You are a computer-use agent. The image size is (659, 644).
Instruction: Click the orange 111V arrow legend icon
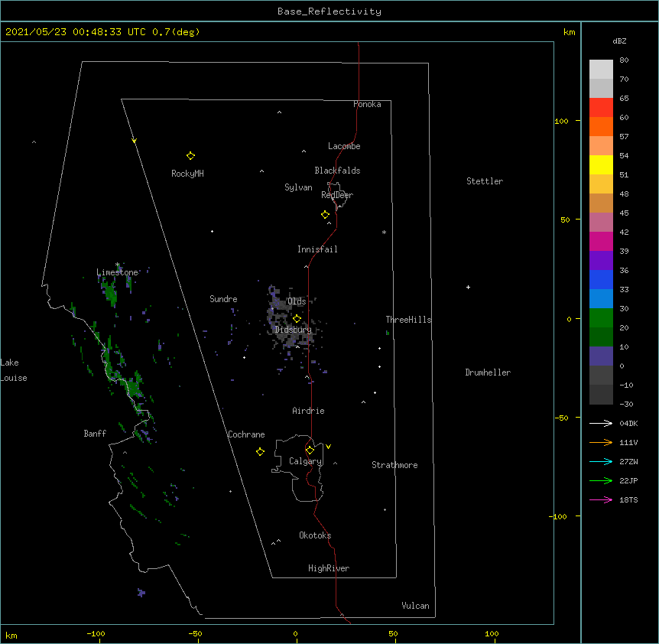pyautogui.click(x=601, y=442)
